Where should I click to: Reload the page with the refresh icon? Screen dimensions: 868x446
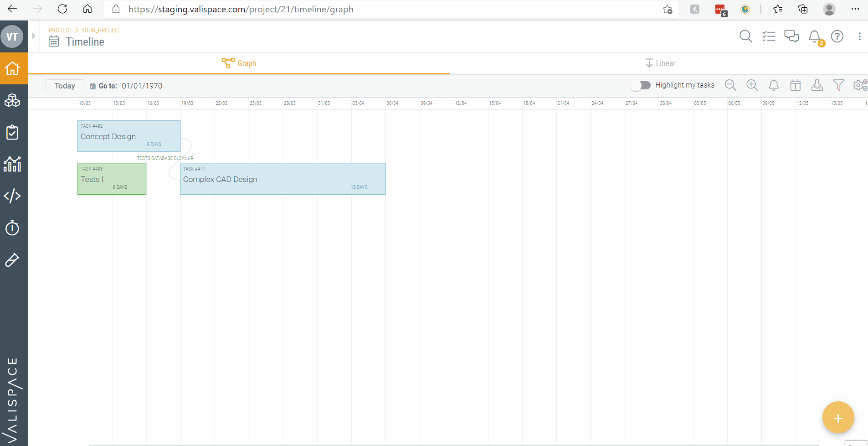pyautogui.click(x=62, y=9)
